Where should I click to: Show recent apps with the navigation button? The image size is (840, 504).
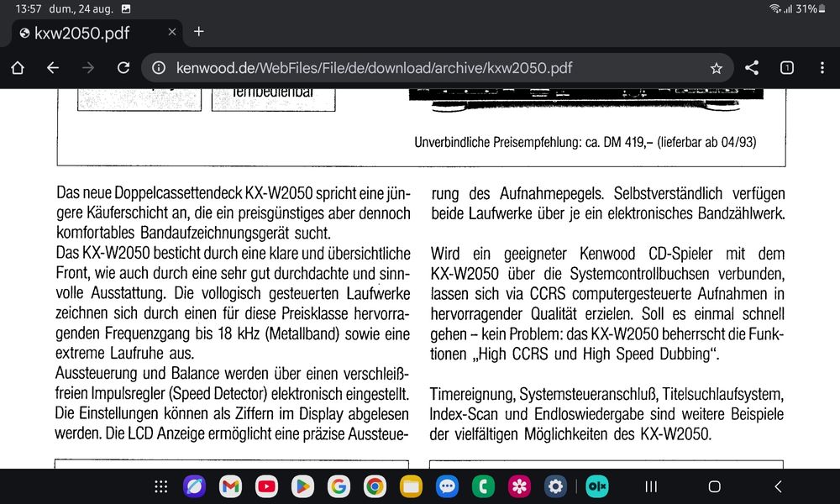pyautogui.click(x=651, y=486)
